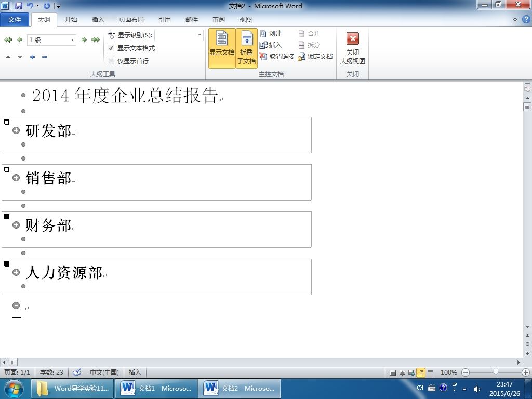Click the Promote left arrow icon
The height and width of the screenshot is (399, 532).
tap(20, 39)
